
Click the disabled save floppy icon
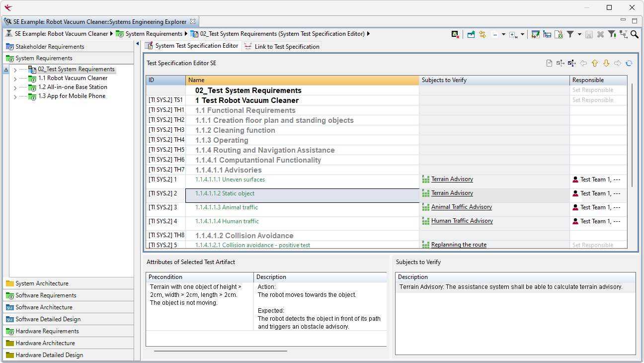click(x=589, y=34)
